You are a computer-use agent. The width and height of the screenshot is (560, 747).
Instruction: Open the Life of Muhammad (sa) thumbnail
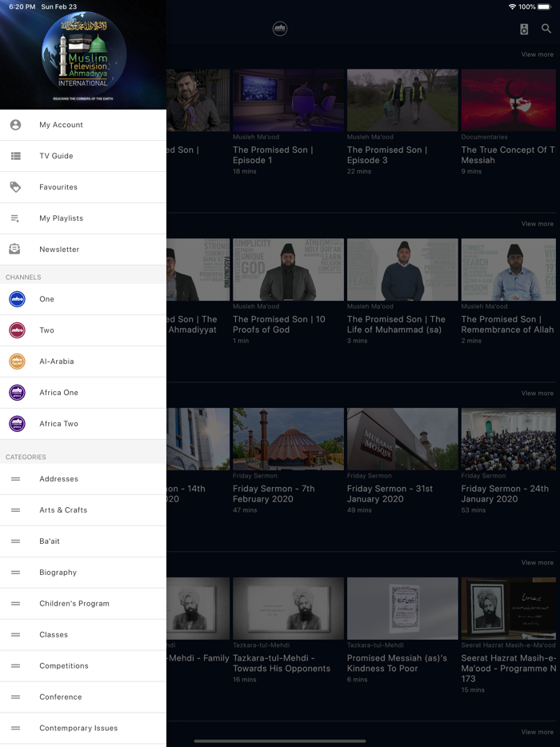click(402, 270)
